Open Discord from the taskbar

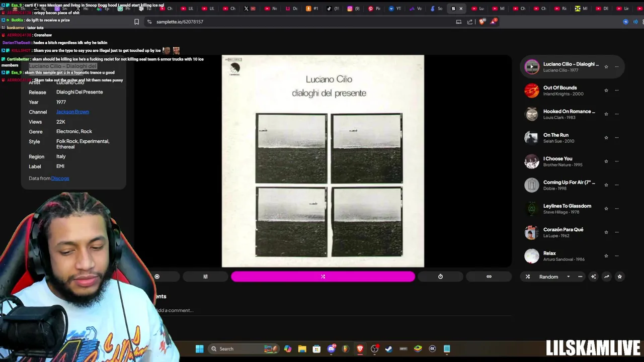pyautogui.click(x=332, y=349)
